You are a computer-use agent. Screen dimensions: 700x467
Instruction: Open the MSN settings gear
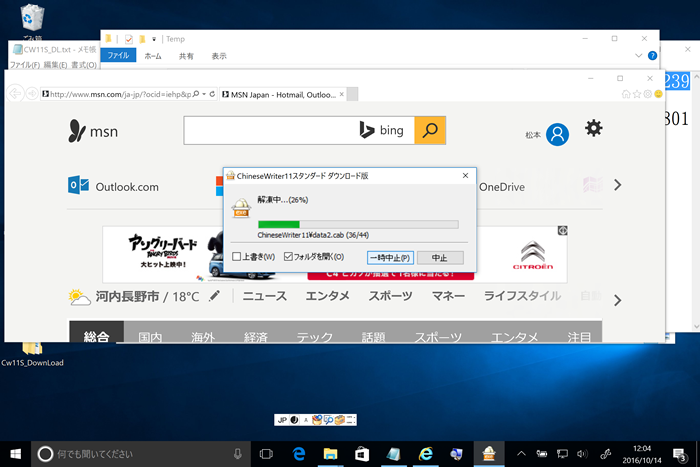coord(593,129)
